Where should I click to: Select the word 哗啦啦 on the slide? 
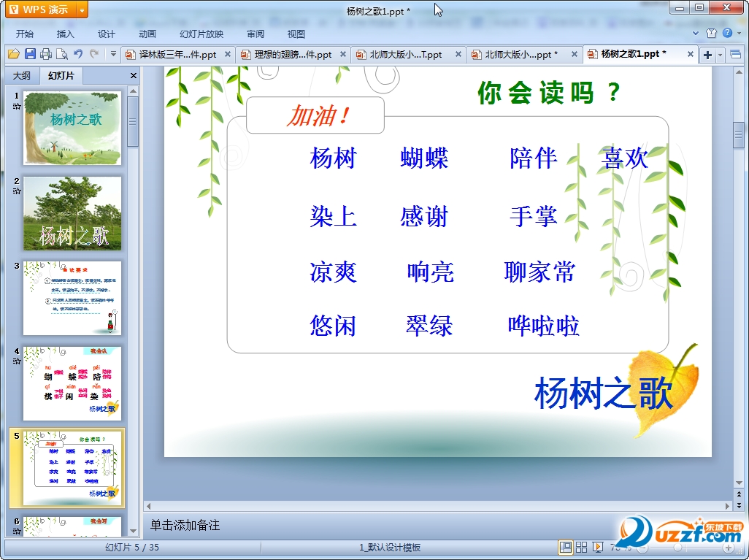point(544,326)
